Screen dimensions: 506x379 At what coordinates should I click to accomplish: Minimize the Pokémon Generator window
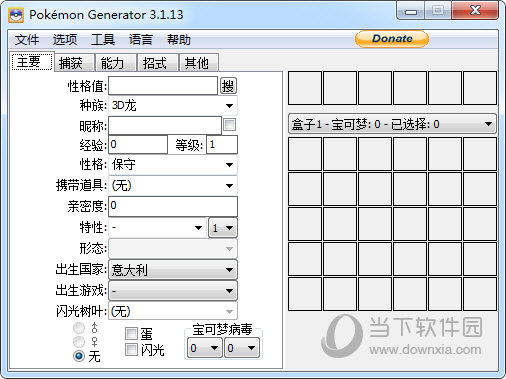click(411, 11)
